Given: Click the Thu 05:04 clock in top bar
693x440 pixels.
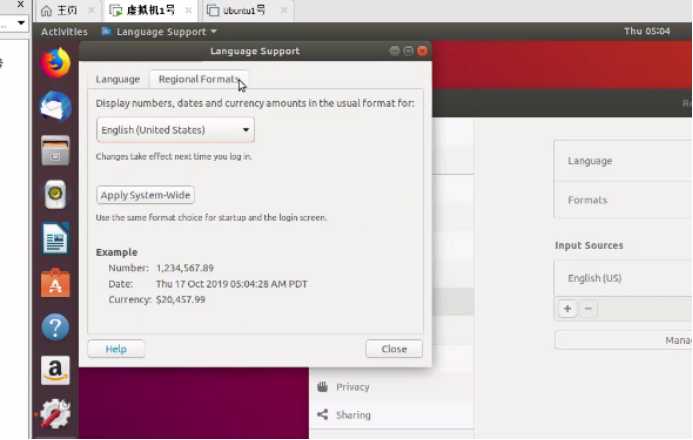Looking at the screenshot, I should (647, 31).
